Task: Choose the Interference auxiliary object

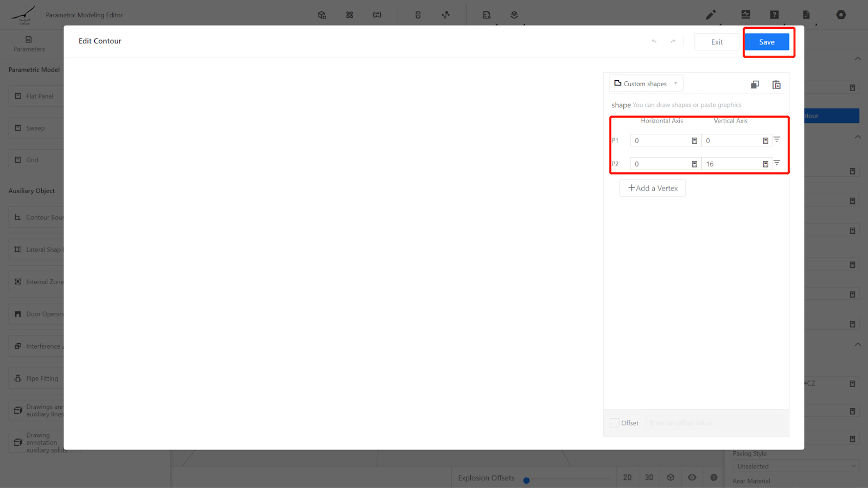Action: pyautogui.click(x=36, y=346)
